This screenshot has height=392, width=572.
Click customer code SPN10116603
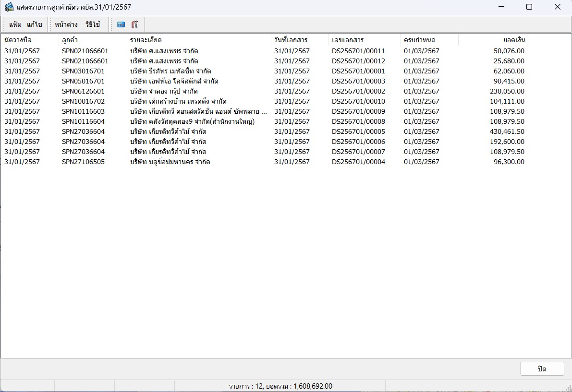pyautogui.click(x=83, y=111)
